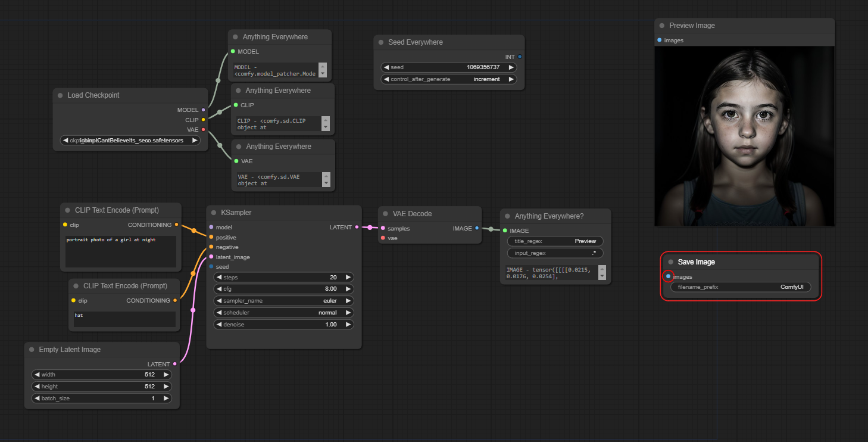Click the Load Checkpoint MODEL output socket
This screenshot has height=442, width=868.
click(x=204, y=110)
